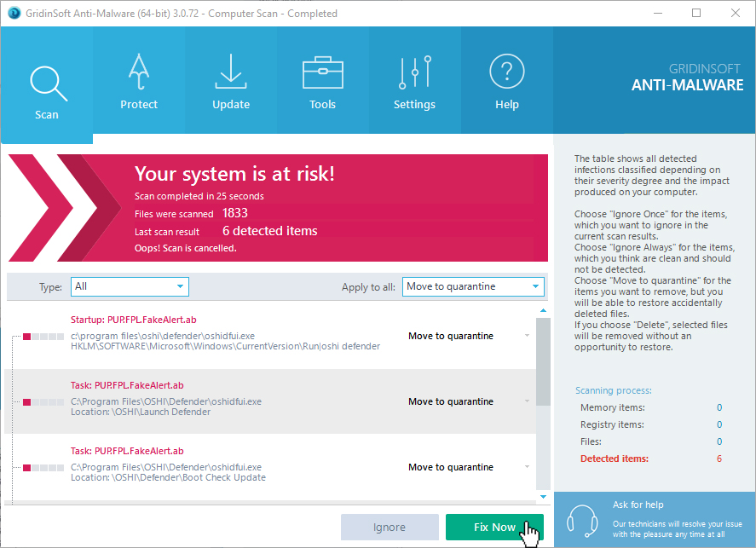
Task: Change action for Boot Check Update task
Action: 469,467
